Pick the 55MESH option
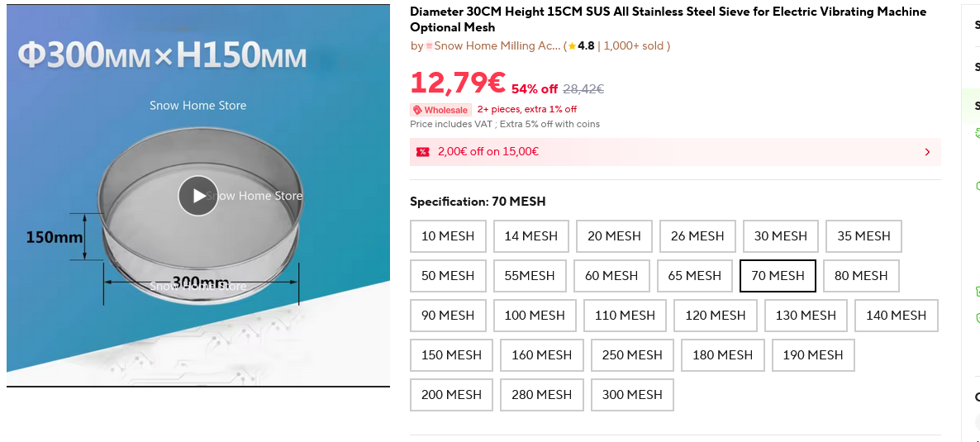 tap(530, 276)
